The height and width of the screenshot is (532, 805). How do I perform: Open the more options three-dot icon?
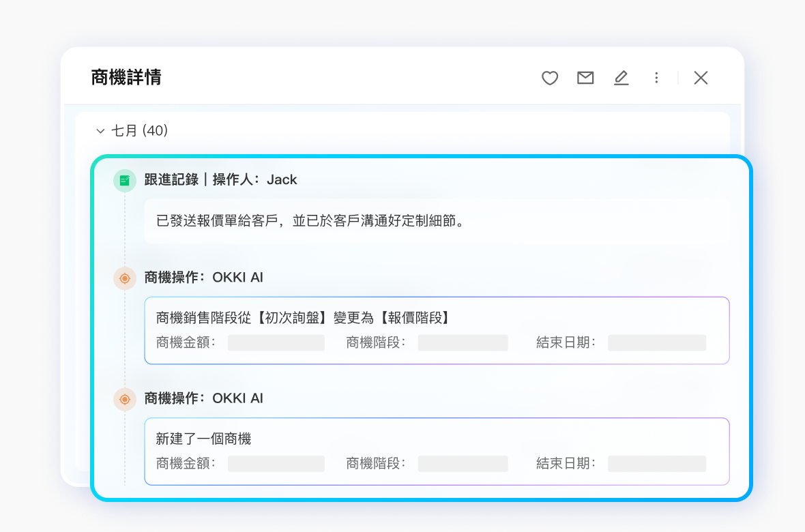(x=656, y=78)
